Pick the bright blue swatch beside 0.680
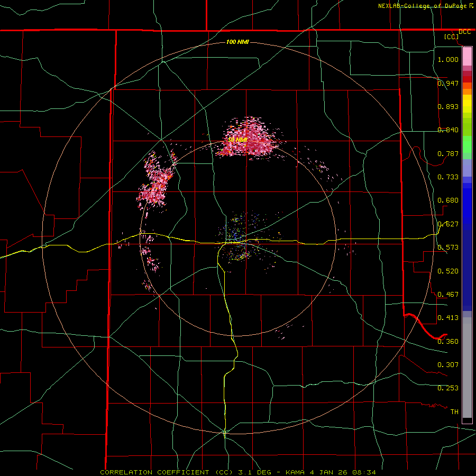This screenshot has width=476, height=476. pyautogui.click(x=467, y=204)
